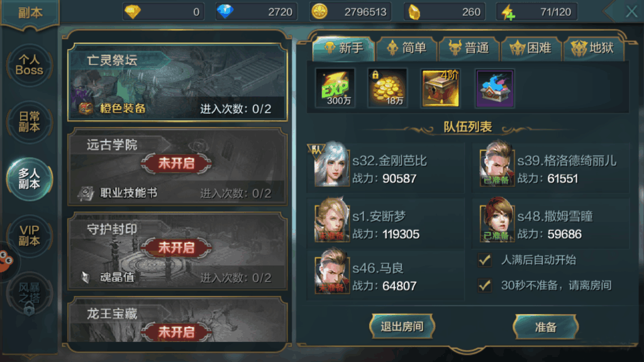
Task: Open the VIP副本 sidebar section
Action: tap(29, 236)
